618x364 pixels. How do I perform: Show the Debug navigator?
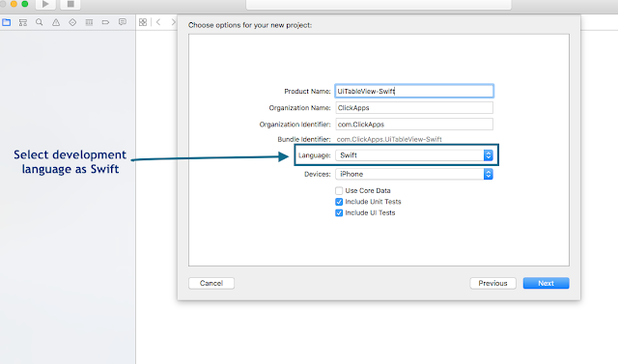click(x=89, y=22)
